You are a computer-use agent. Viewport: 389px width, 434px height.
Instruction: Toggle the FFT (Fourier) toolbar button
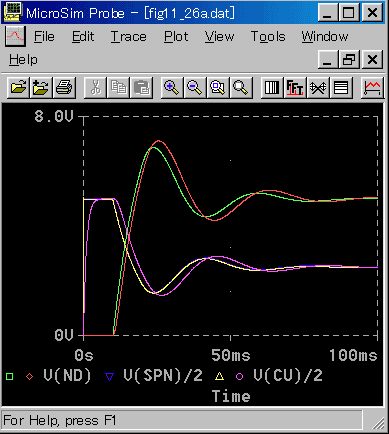point(295,88)
